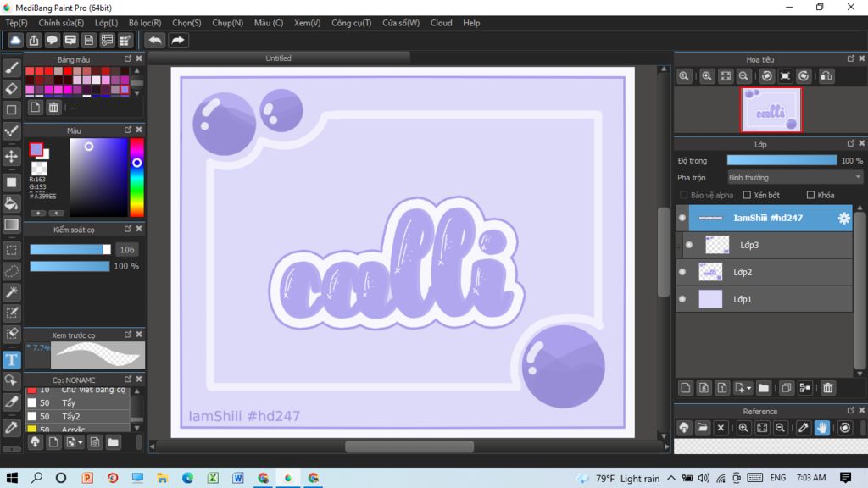Select the rectangular Select tool
Screen dimensions: 868x488
click(x=11, y=250)
